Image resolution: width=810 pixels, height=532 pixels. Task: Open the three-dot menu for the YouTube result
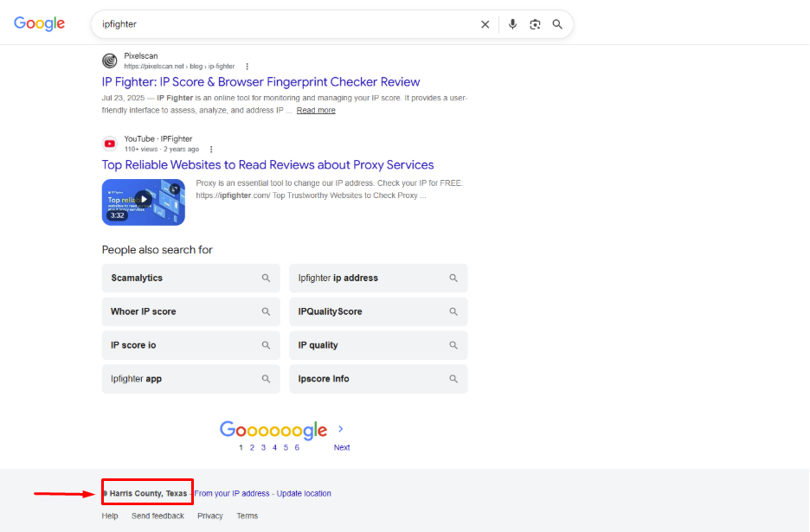point(211,150)
